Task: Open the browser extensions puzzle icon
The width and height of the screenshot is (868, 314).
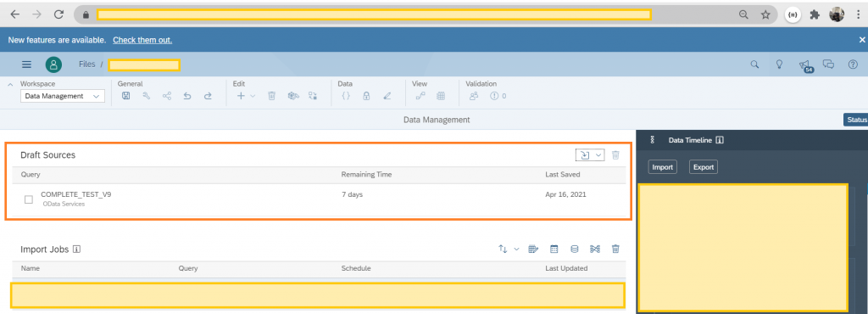Action: tap(815, 15)
